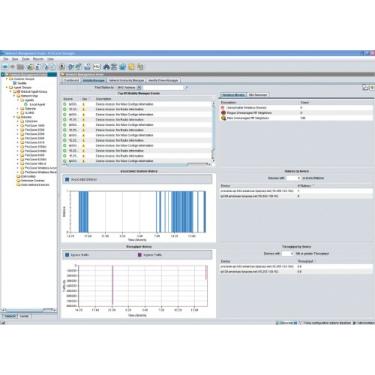Switch to the Dashboard tab
This screenshot has width=375, height=375.
click(71, 81)
